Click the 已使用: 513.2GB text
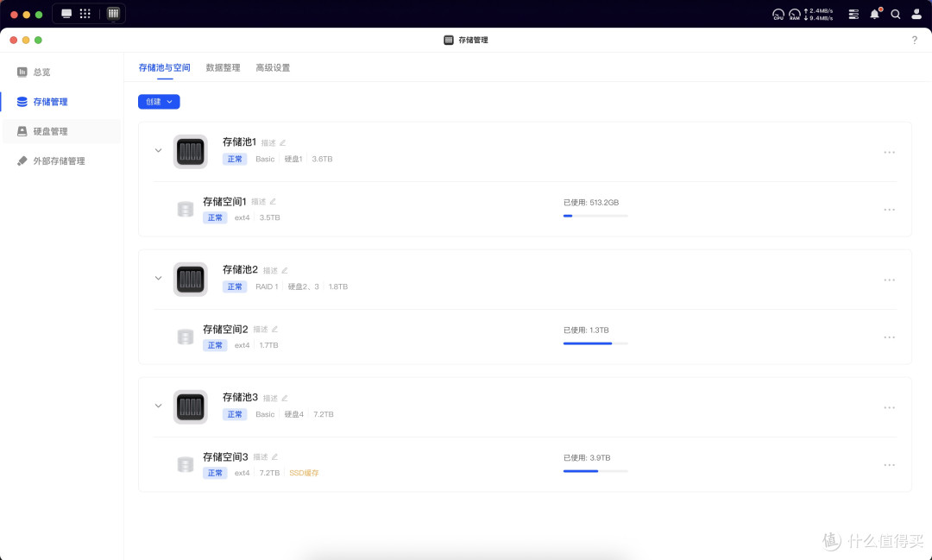932x560 pixels. tap(591, 203)
